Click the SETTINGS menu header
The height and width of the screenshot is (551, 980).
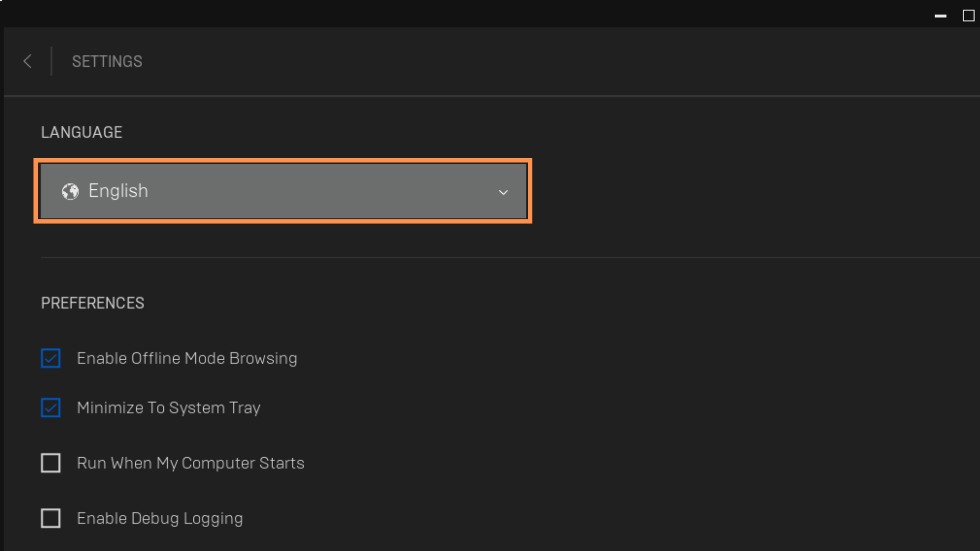tap(107, 61)
